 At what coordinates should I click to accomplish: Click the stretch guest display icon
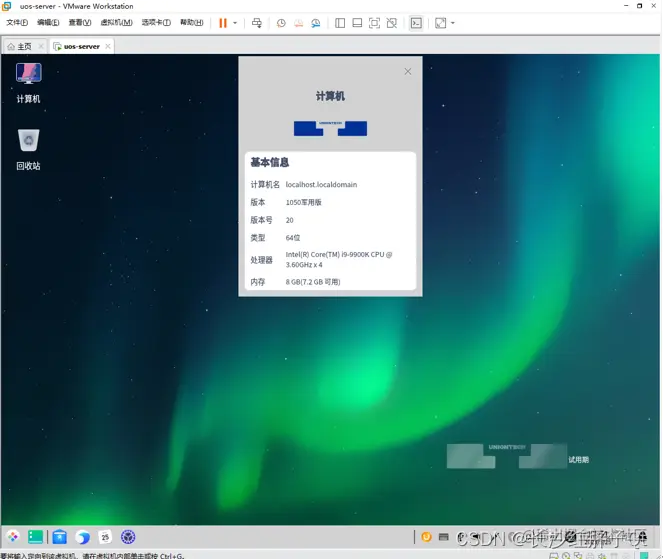[x=440, y=23]
